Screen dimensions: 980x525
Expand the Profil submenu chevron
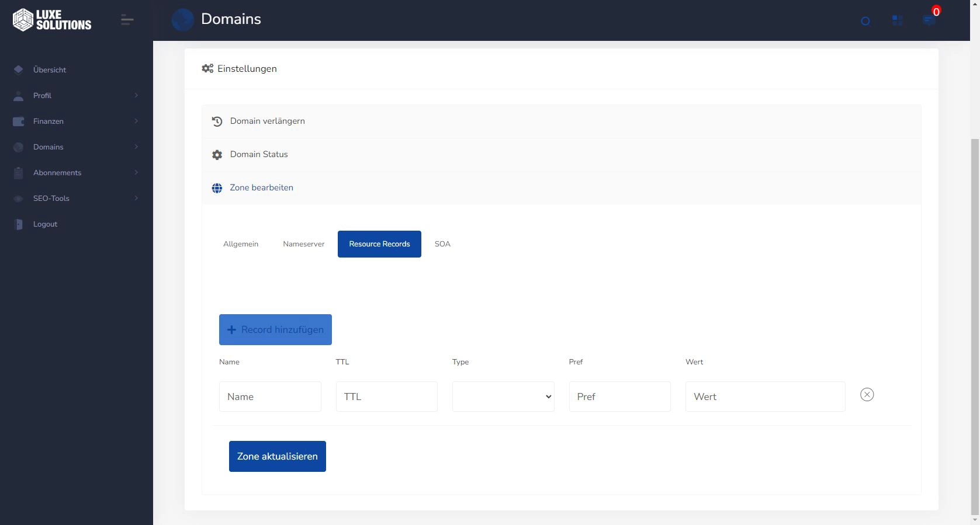tap(136, 96)
